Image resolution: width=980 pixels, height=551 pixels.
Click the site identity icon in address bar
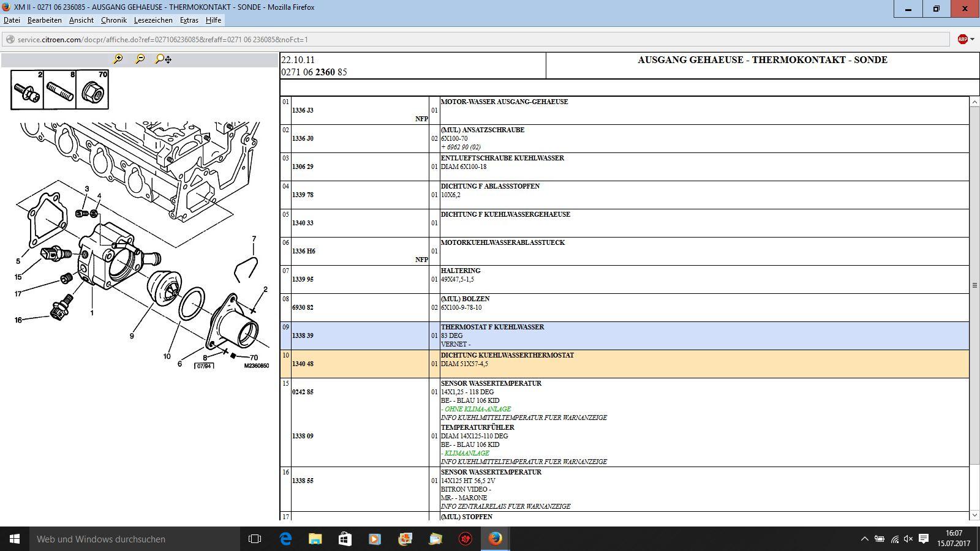click(x=10, y=39)
